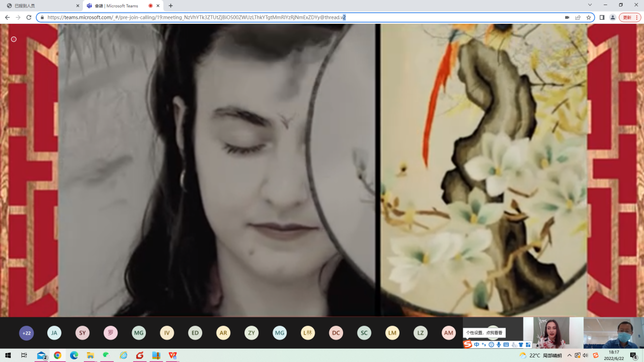Toggle punctuation mode in Sogou bar
Viewport: 644px width, 362px height.
coord(484,345)
